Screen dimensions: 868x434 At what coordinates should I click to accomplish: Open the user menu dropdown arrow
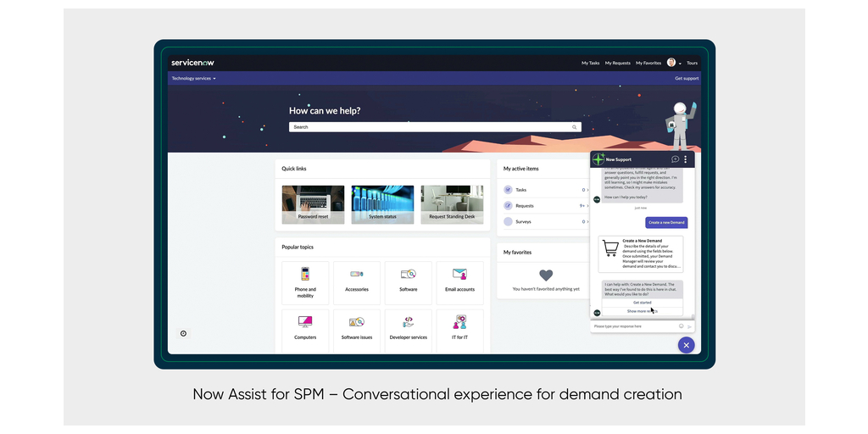tap(680, 64)
